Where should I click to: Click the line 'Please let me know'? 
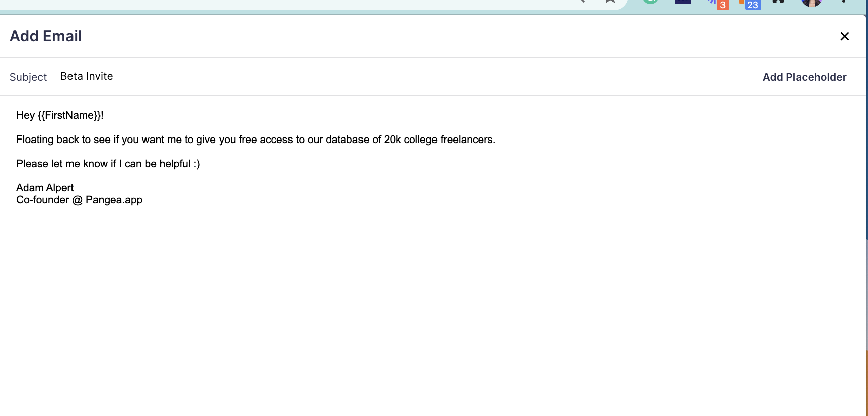point(108,164)
